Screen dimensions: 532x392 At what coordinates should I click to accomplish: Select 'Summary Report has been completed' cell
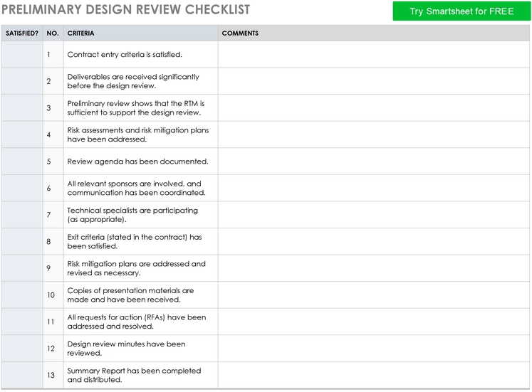pyautogui.click(x=140, y=375)
